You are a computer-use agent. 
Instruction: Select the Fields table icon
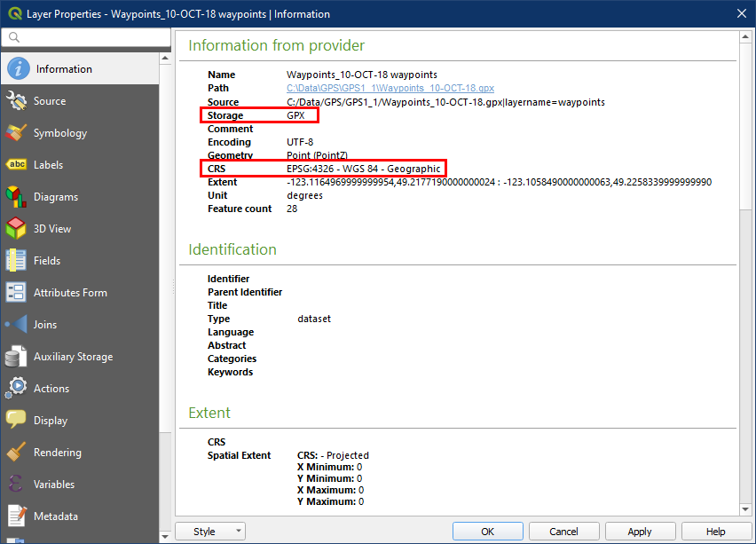point(16,261)
